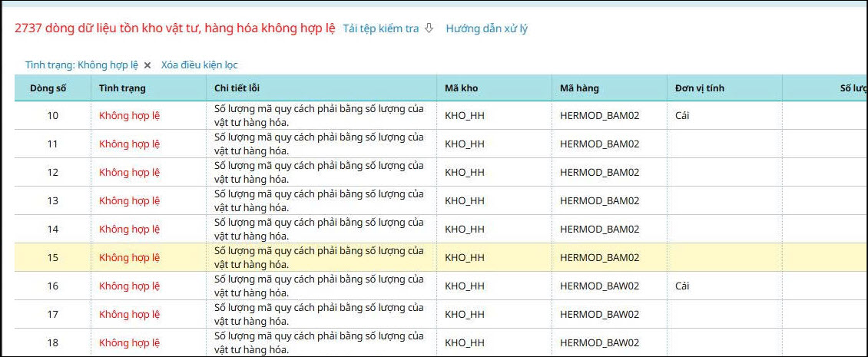
Task: Open the Hướng dẫn xử lý link
Action: point(486,28)
